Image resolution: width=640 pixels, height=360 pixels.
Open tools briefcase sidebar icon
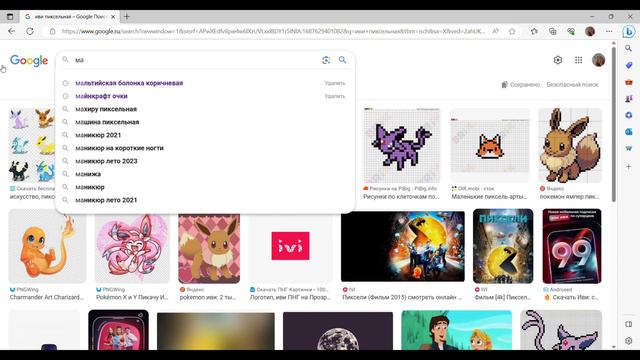(629, 82)
